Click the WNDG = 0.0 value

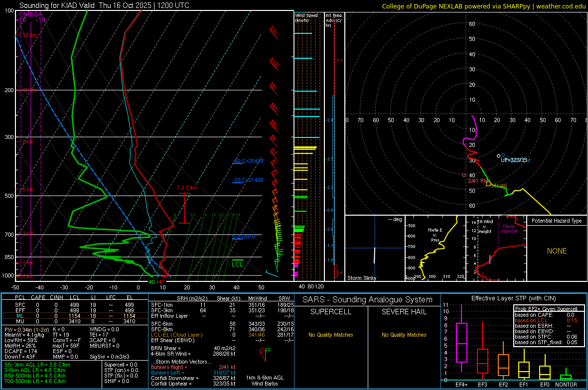(104, 329)
